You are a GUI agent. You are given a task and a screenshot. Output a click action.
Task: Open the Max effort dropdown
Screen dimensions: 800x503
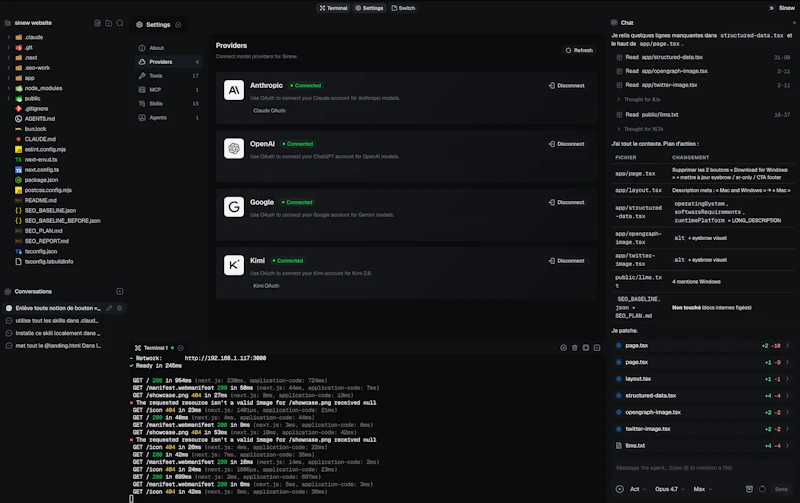703,489
